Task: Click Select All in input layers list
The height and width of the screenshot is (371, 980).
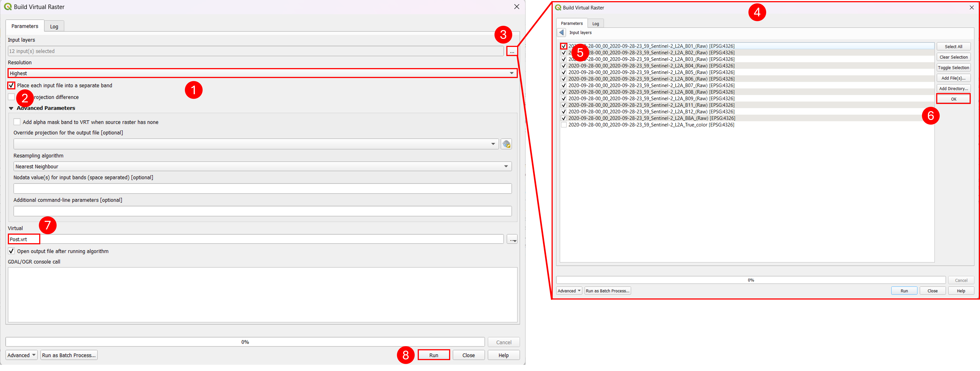Action: (953, 46)
